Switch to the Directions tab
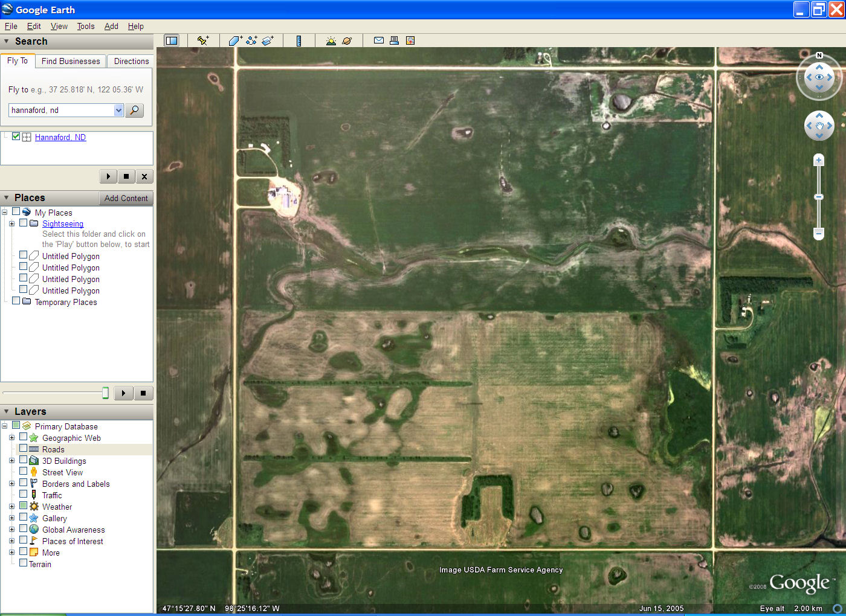 tap(131, 61)
